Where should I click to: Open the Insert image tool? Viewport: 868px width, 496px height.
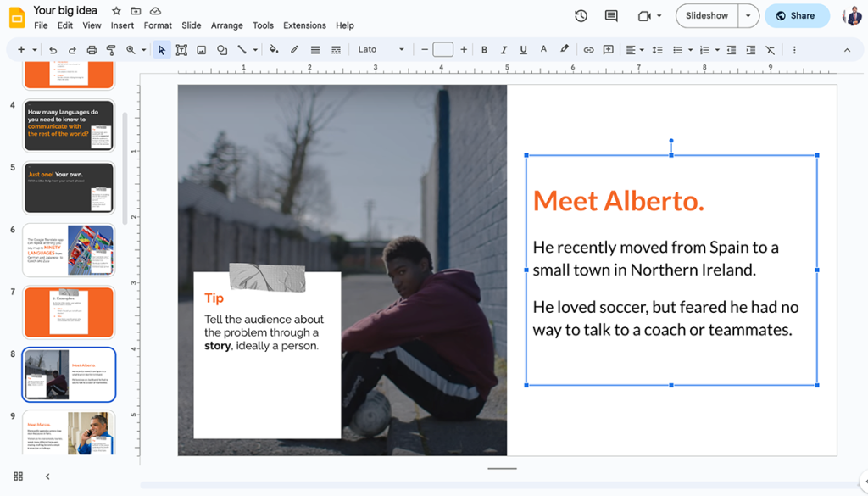(201, 49)
